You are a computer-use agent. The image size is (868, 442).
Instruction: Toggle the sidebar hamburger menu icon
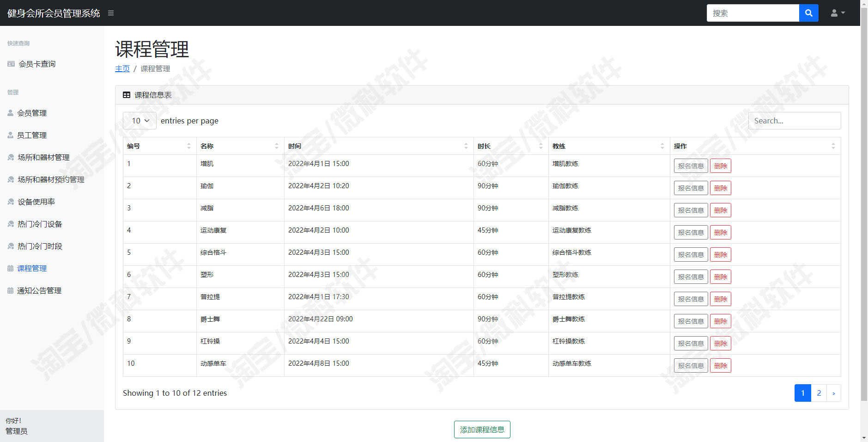pos(111,13)
